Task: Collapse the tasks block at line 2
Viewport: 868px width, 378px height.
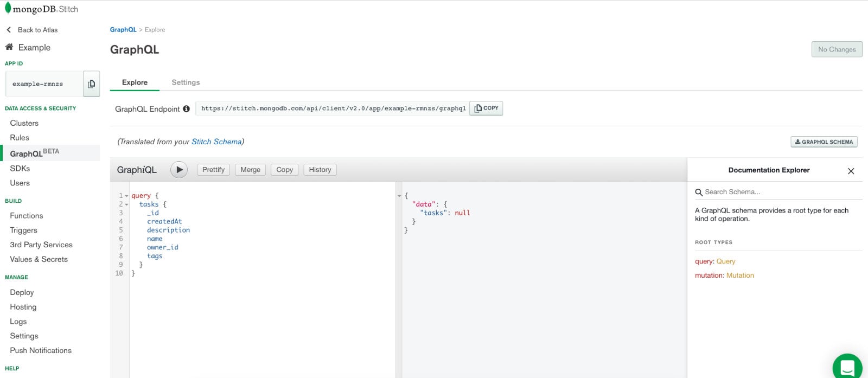Action: 126,204
